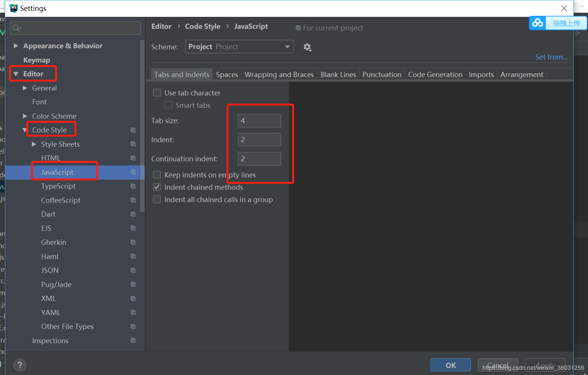This screenshot has width=588, height=375.
Task: Select Font settings item
Action: tap(39, 102)
